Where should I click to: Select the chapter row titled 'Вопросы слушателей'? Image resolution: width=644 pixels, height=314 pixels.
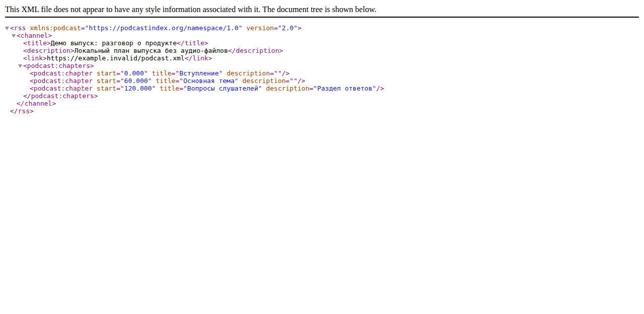tap(207, 89)
